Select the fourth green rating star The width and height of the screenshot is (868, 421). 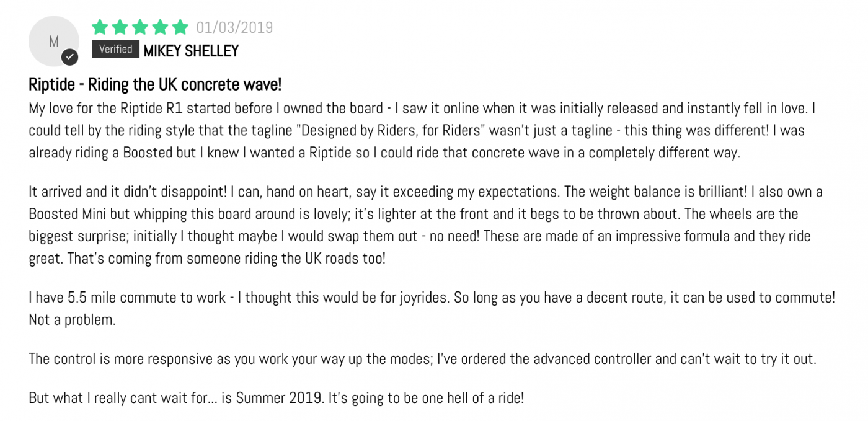pyautogui.click(x=160, y=27)
